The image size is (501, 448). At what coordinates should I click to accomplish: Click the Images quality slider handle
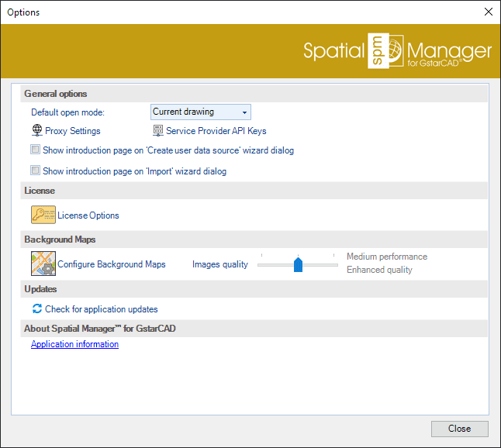point(298,265)
